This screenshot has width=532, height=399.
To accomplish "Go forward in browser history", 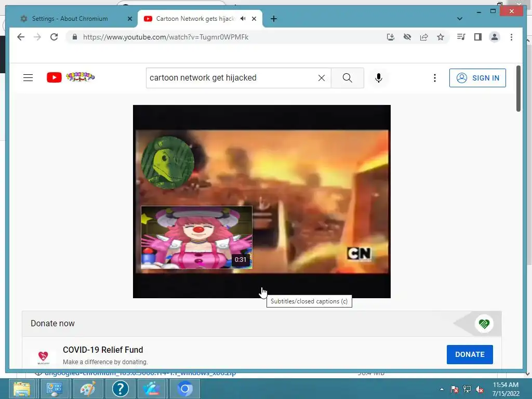I will click(37, 37).
